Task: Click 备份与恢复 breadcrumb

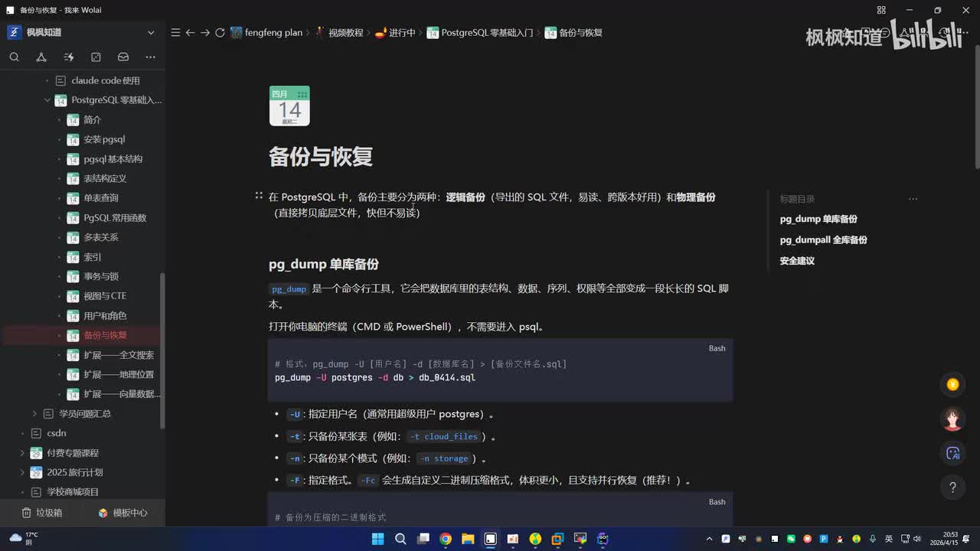Action: (573, 33)
